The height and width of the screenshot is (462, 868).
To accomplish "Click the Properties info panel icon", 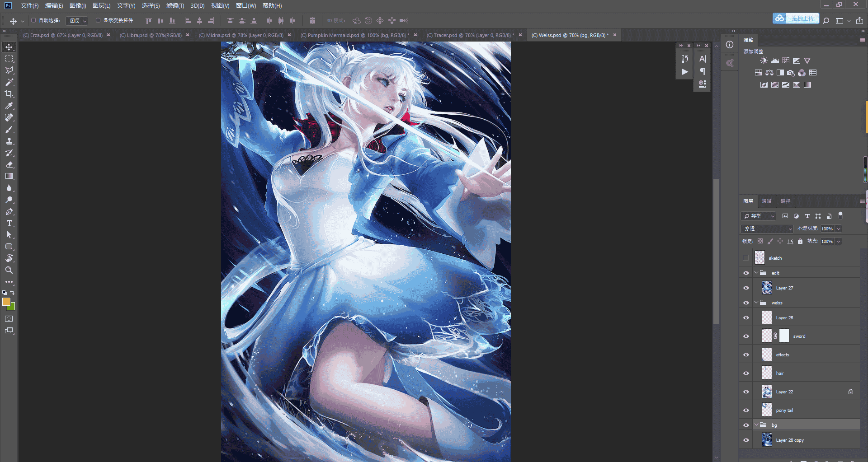I will 730,44.
